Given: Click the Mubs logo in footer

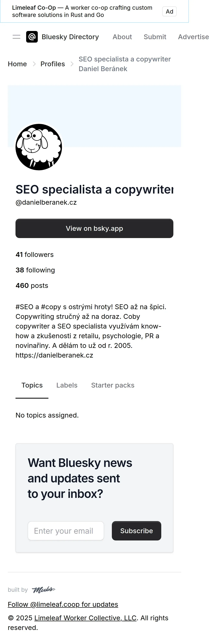Looking at the screenshot, I should (x=44, y=590).
